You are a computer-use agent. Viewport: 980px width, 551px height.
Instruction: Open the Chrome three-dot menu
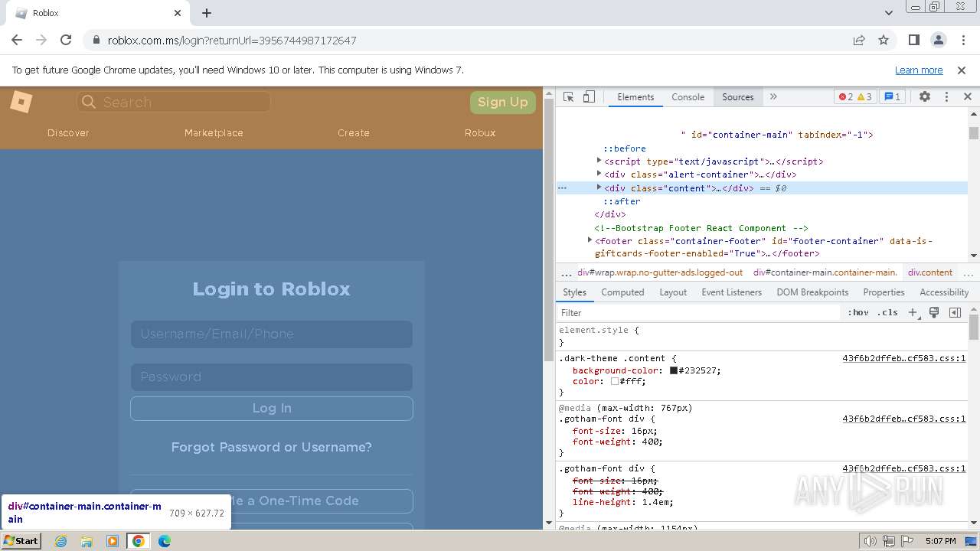click(962, 40)
